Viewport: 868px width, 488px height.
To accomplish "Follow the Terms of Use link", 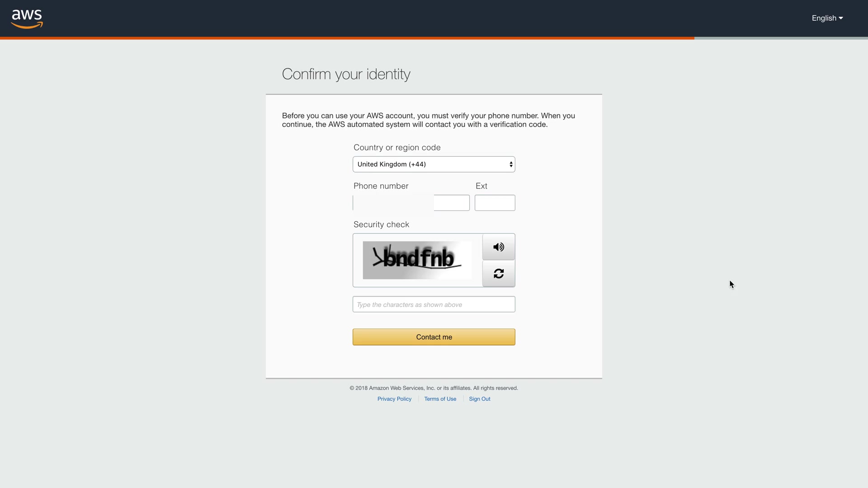I will pos(440,399).
